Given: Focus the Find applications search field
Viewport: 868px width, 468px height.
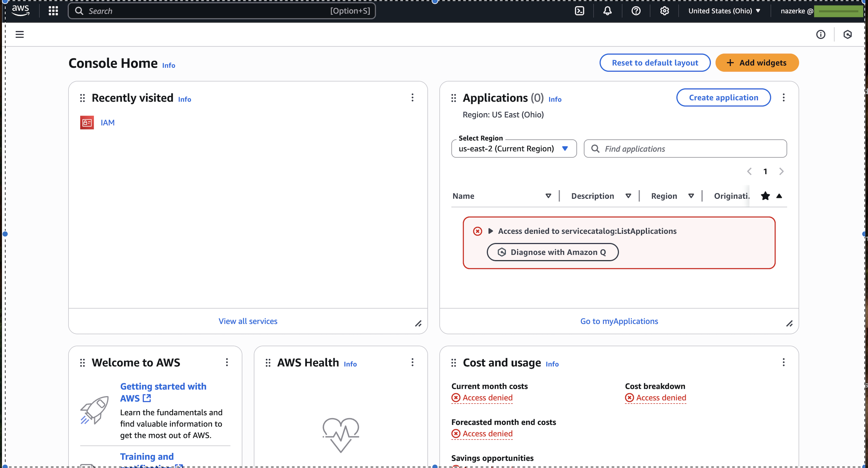Looking at the screenshot, I should 685,149.
